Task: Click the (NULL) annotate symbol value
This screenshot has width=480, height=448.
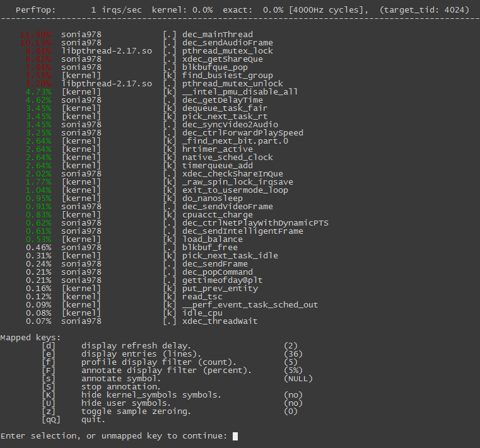Action: point(298,379)
